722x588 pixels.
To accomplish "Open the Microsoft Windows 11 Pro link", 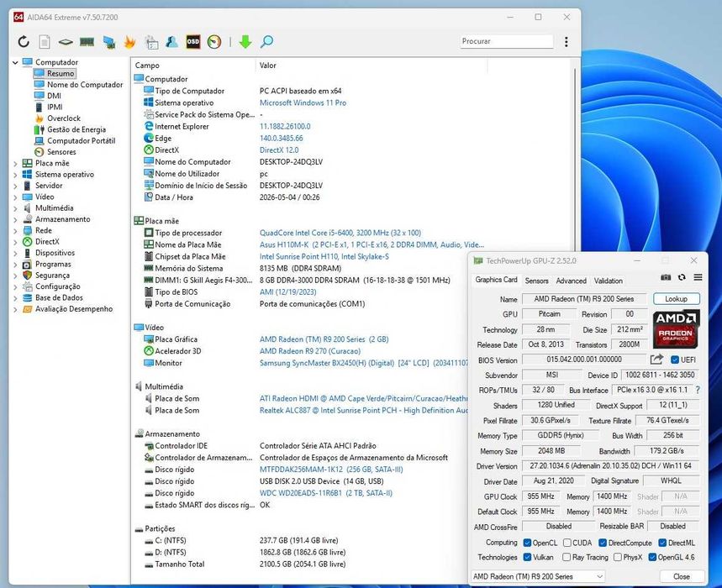I will (303, 103).
